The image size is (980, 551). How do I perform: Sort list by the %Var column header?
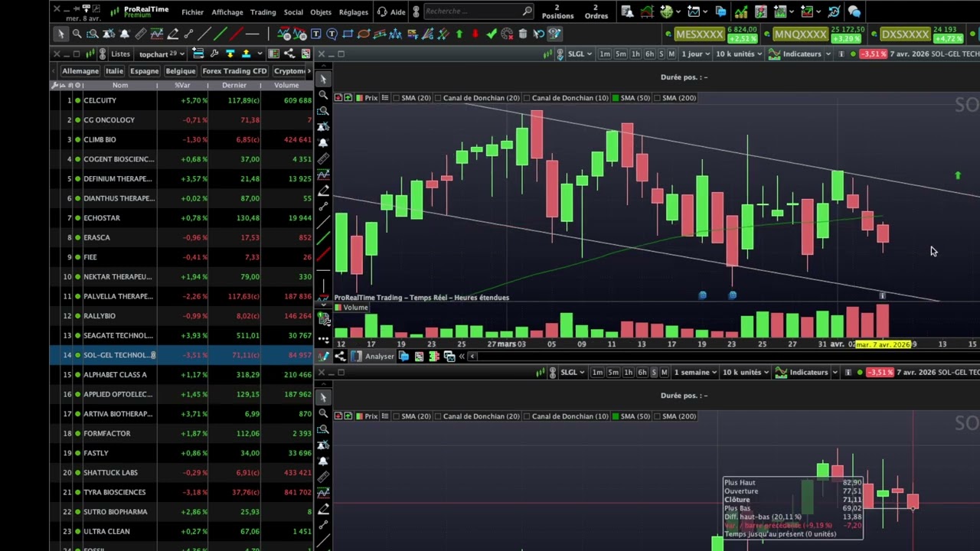coord(182,85)
